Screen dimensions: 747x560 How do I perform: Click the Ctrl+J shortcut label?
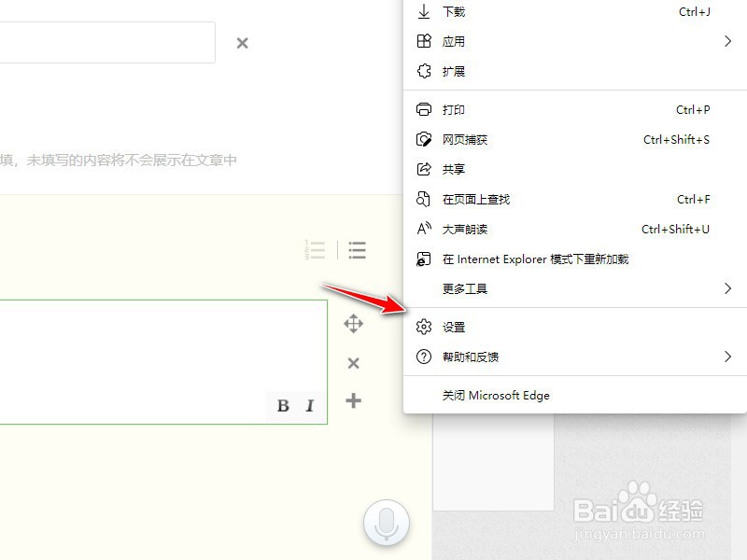pyautogui.click(x=694, y=12)
